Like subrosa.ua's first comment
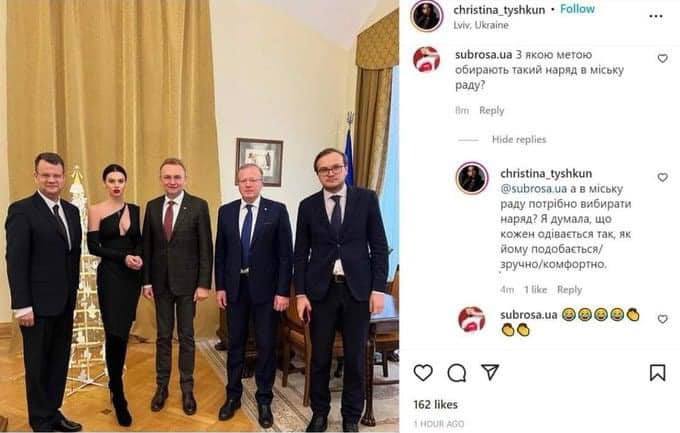This screenshot has width=680, height=433. (x=662, y=58)
